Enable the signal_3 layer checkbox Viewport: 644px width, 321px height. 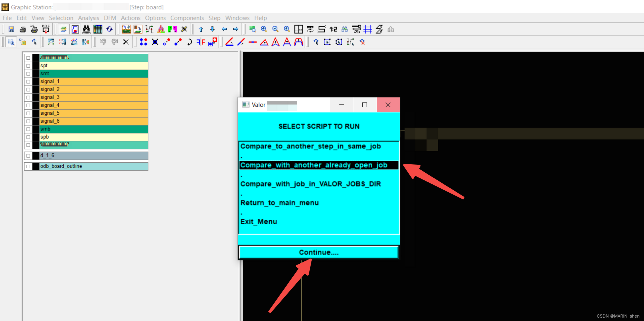click(x=28, y=97)
